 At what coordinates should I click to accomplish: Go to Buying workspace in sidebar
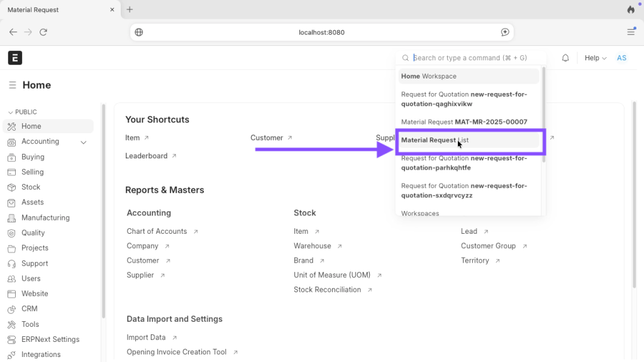[33, 157]
